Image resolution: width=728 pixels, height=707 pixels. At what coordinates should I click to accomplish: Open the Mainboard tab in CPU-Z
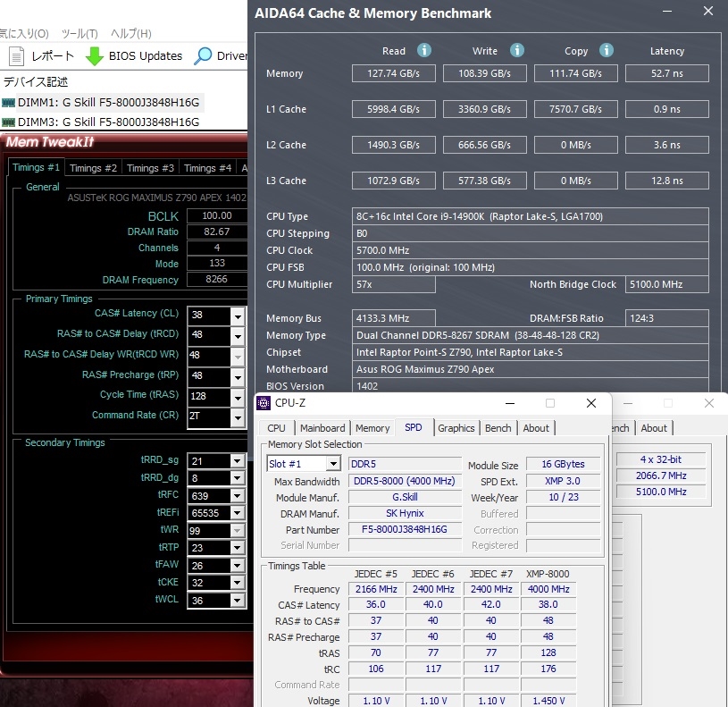322,428
